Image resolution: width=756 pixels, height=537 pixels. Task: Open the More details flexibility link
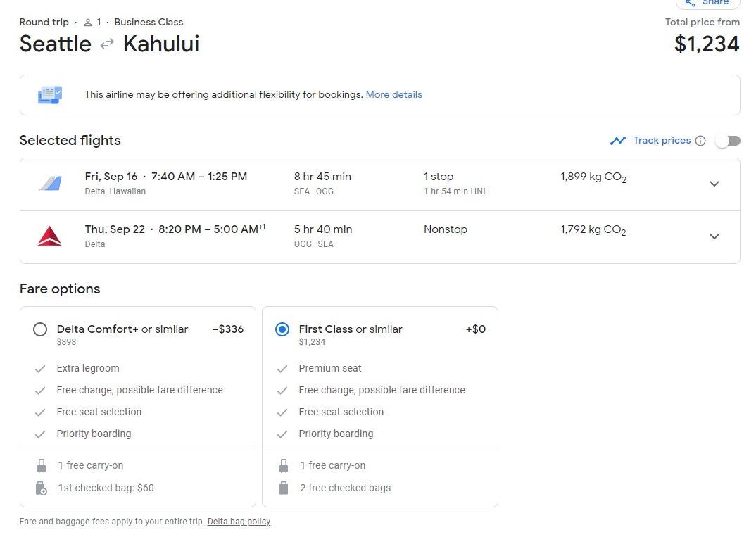click(393, 95)
